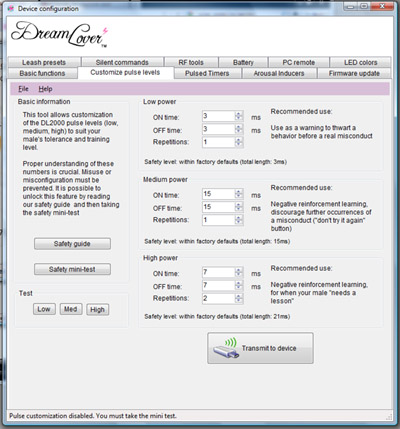Viewport: 400px width, 429px height.
Task: Click Low power Repetitions input field
Action: [x=219, y=142]
